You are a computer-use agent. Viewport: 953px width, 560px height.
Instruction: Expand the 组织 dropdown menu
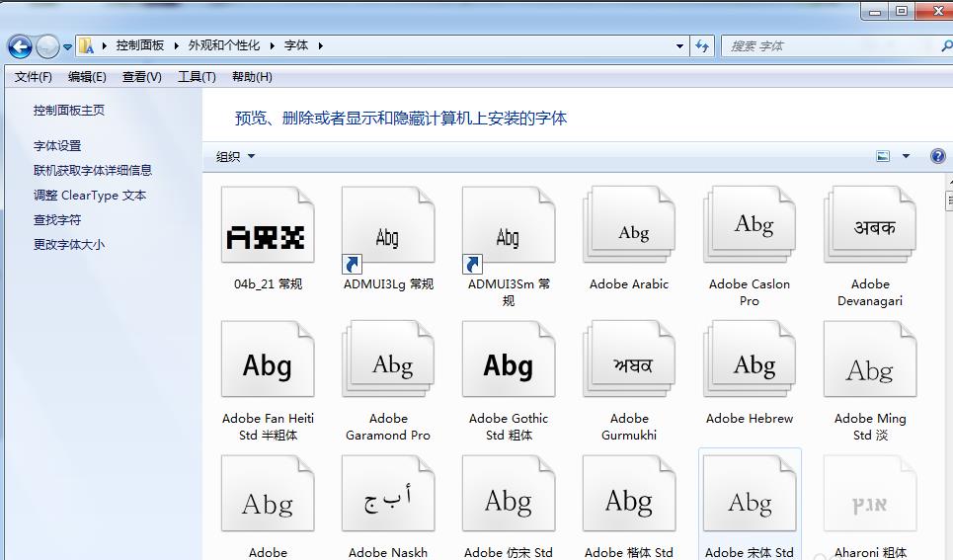235,156
